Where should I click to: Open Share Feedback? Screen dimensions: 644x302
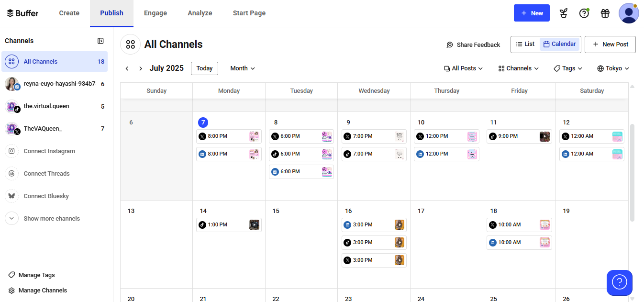(473, 45)
